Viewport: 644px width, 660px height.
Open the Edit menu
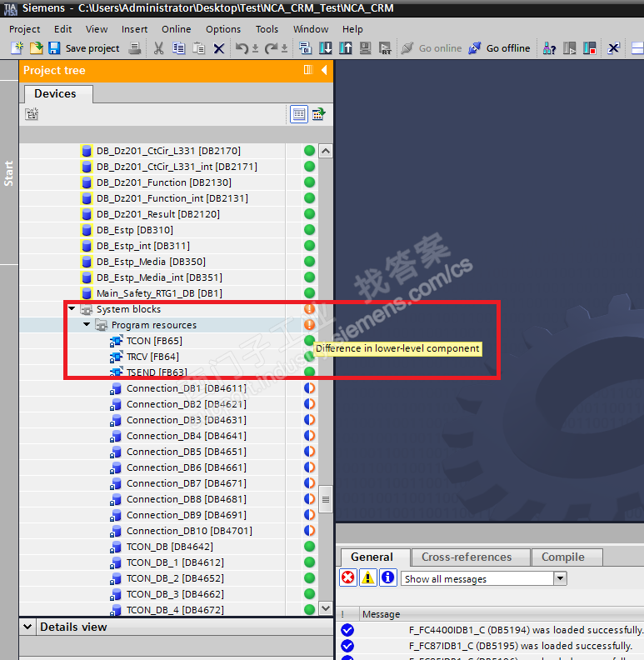coord(62,29)
